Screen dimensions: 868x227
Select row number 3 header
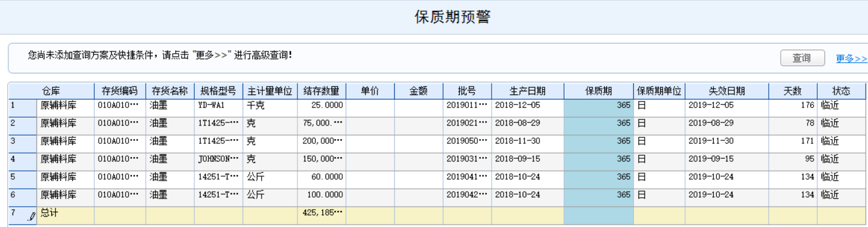click(22, 144)
